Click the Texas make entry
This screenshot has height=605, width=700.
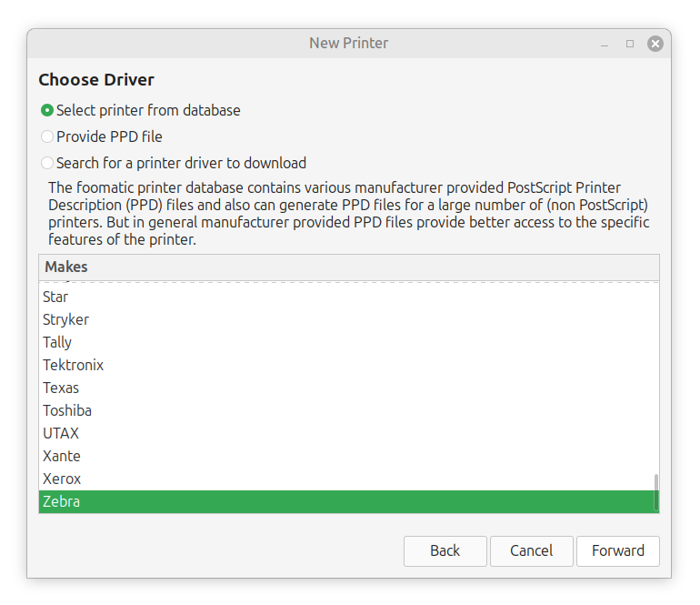[61, 388]
